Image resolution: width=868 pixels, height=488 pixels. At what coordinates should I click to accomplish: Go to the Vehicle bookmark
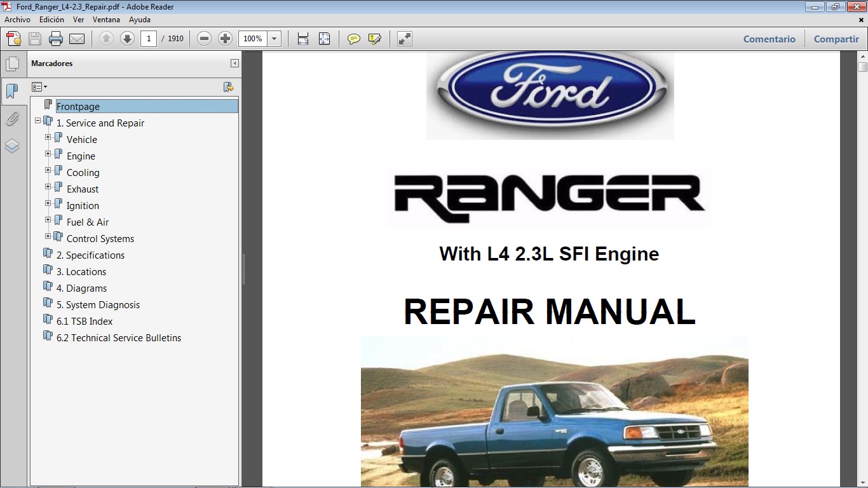[82, 140]
